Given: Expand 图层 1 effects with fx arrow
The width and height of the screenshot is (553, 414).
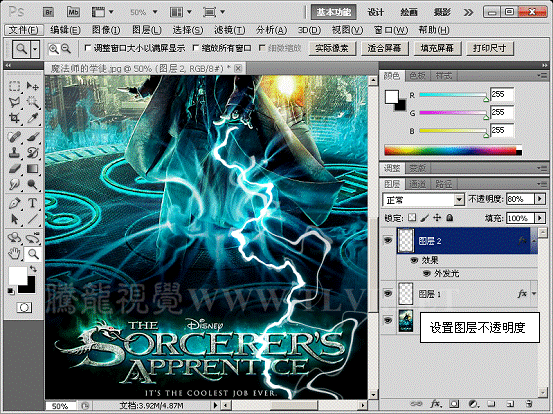Looking at the screenshot, I should (534, 293).
